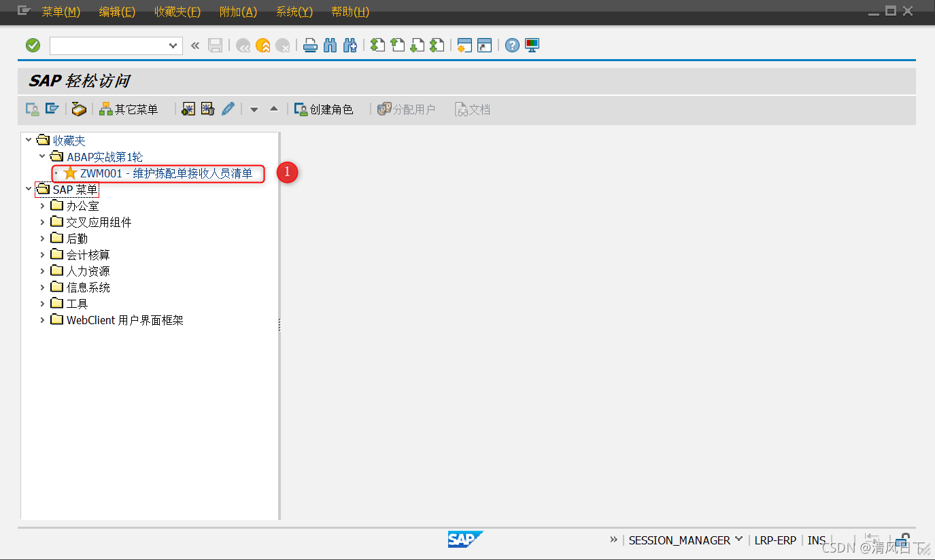This screenshot has height=560, width=935.
Task: Create a new session window icon
Action: pos(464,46)
